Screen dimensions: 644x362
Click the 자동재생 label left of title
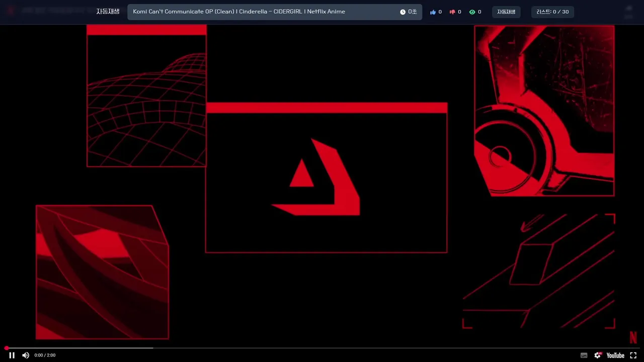point(108,12)
